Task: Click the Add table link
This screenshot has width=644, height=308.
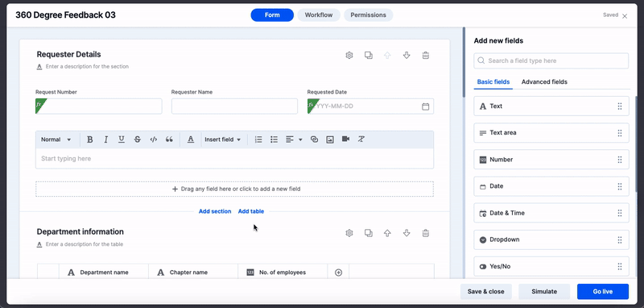Action: [251, 211]
